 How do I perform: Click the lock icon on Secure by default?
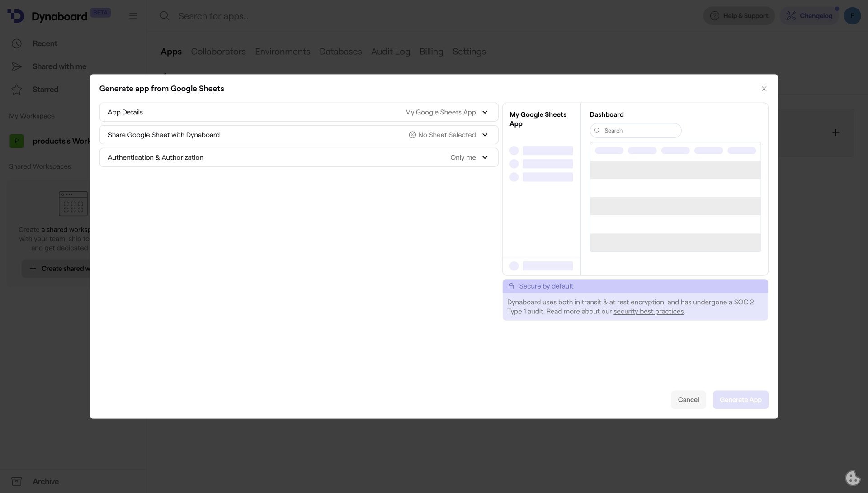click(x=511, y=286)
